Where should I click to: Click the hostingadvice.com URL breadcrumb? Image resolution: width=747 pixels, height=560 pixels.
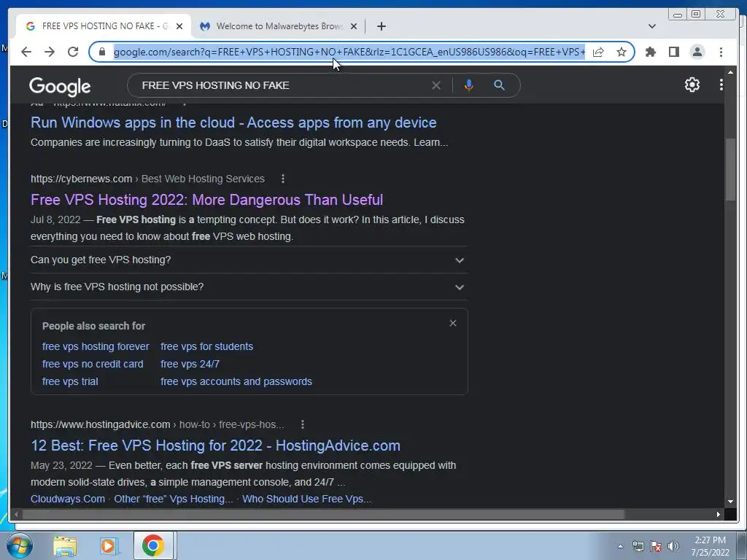click(x=158, y=424)
